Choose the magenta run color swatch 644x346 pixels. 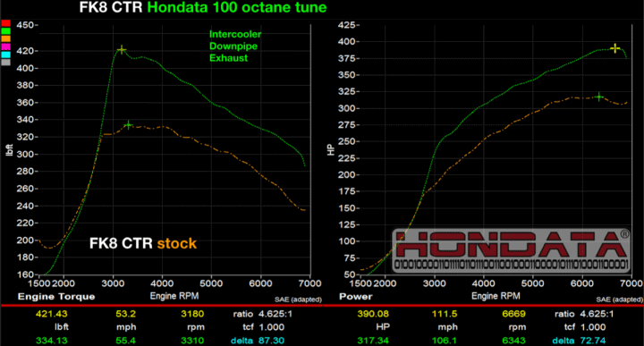point(5,46)
